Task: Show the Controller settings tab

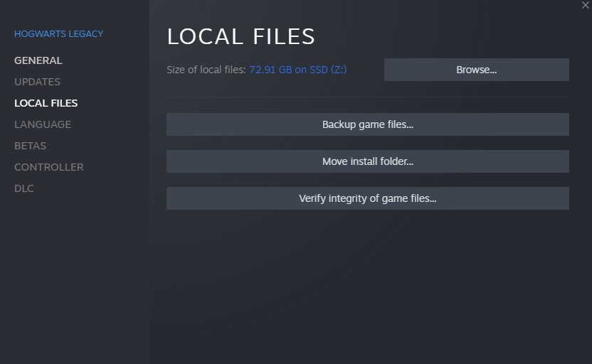Action: click(x=49, y=167)
